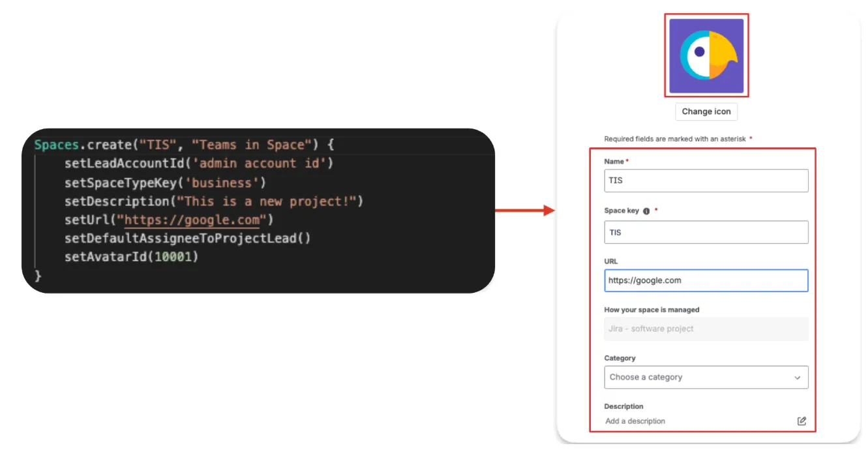Click the setAvatarId(10001) code line
The height and width of the screenshot is (450, 868).
[131, 257]
